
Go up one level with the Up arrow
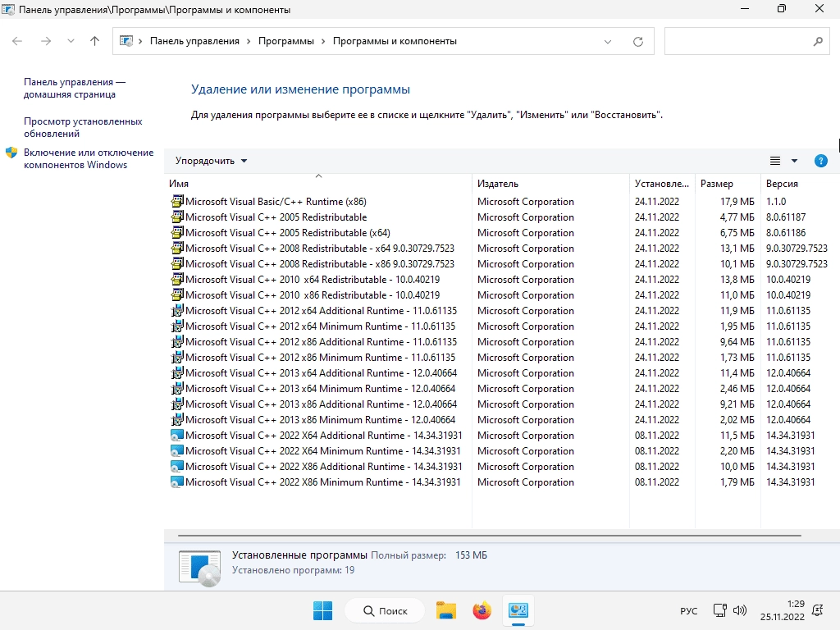95,41
